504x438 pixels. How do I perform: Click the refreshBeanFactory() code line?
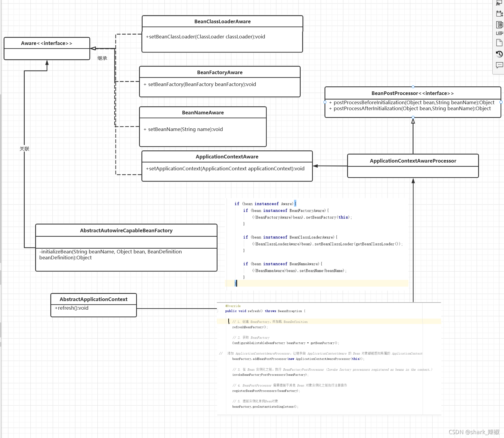pyautogui.click(x=250, y=327)
